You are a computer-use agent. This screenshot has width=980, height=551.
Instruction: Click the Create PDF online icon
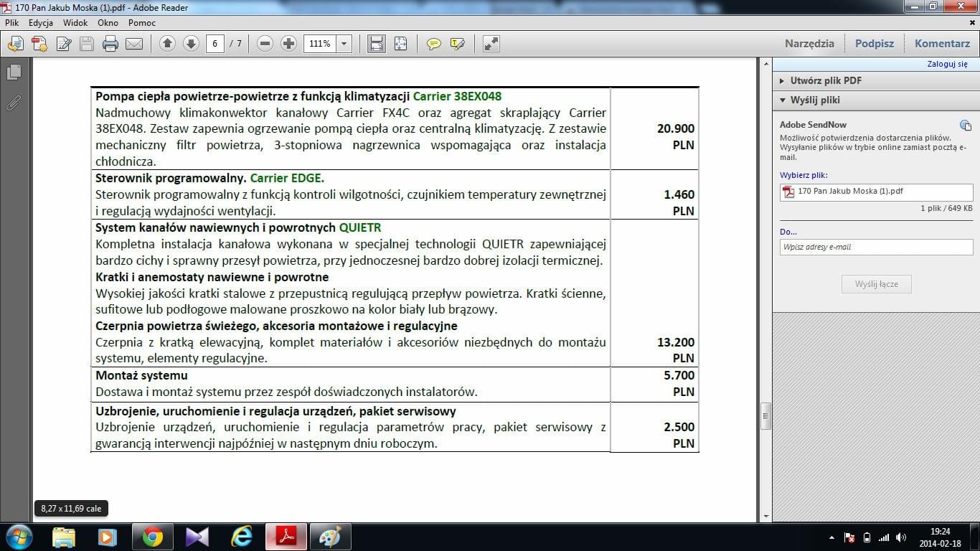click(x=39, y=44)
